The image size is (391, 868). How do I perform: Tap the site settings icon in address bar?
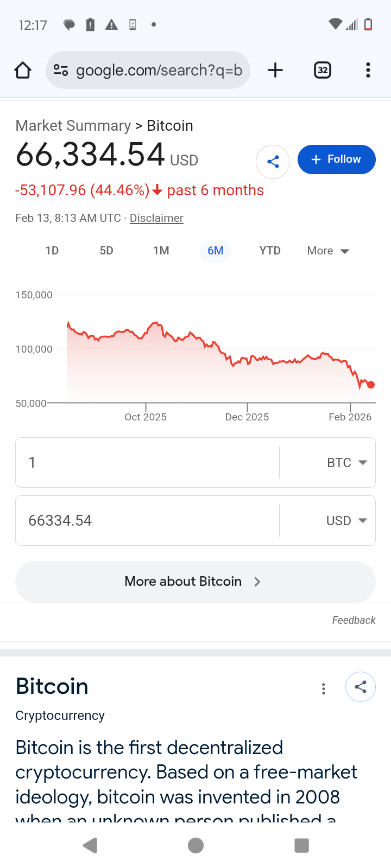pos(61,70)
